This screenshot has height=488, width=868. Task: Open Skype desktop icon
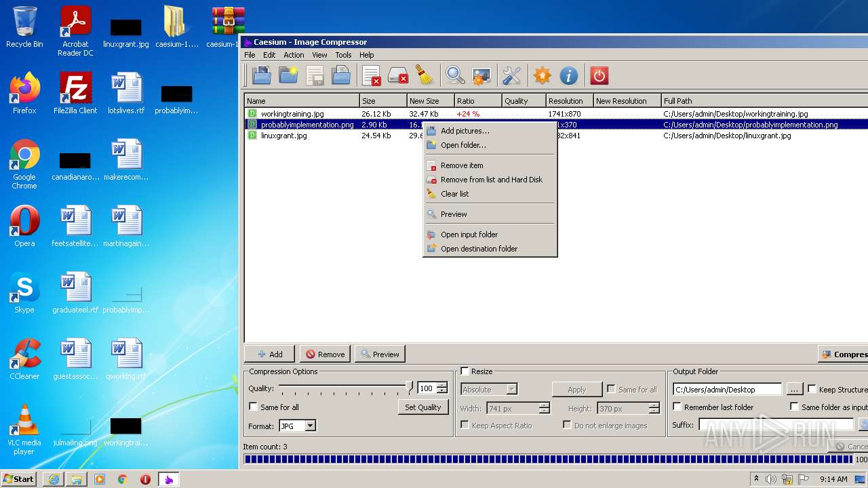tap(24, 293)
